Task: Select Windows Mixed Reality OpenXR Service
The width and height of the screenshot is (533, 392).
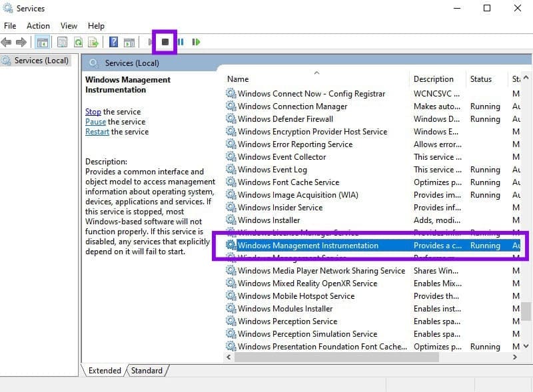Action: click(308, 284)
